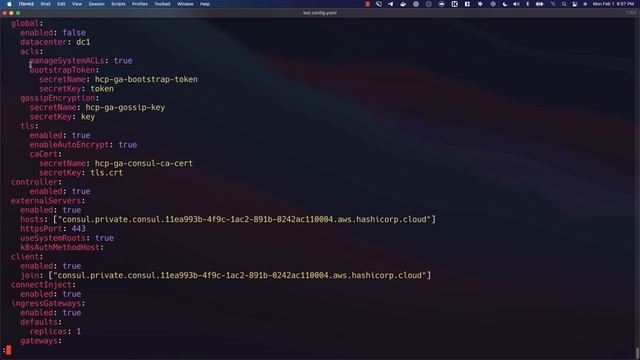Image resolution: width=640 pixels, height=360 pixels.
Task: Open the Shell menu
Action: tap(46, 4)
